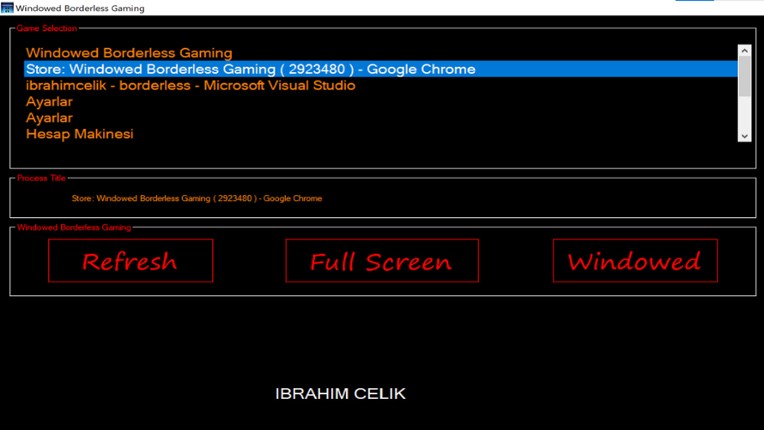Select the Hesap Makinesi list entry

(381, 134)
